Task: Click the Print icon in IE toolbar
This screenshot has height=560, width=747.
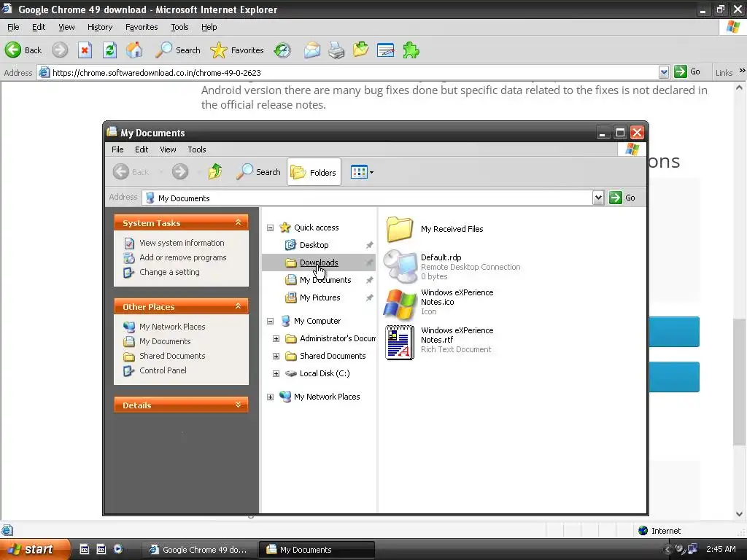Action: (336, 50)
